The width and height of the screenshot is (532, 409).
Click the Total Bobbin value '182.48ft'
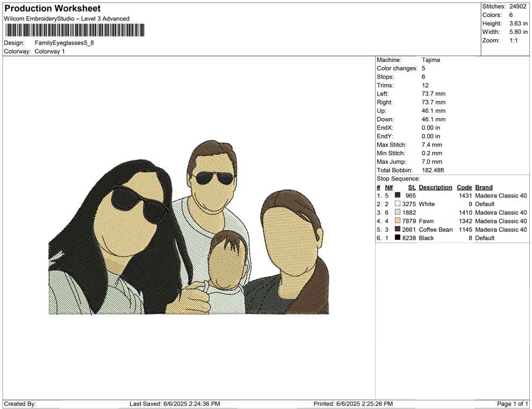pyautogui.click(x=433, y=170)
